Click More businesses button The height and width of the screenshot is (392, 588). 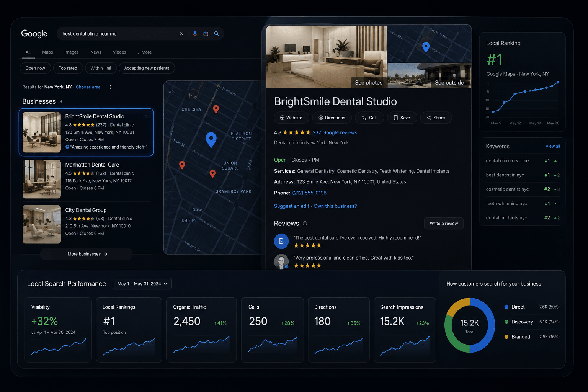tap(86, 254)
